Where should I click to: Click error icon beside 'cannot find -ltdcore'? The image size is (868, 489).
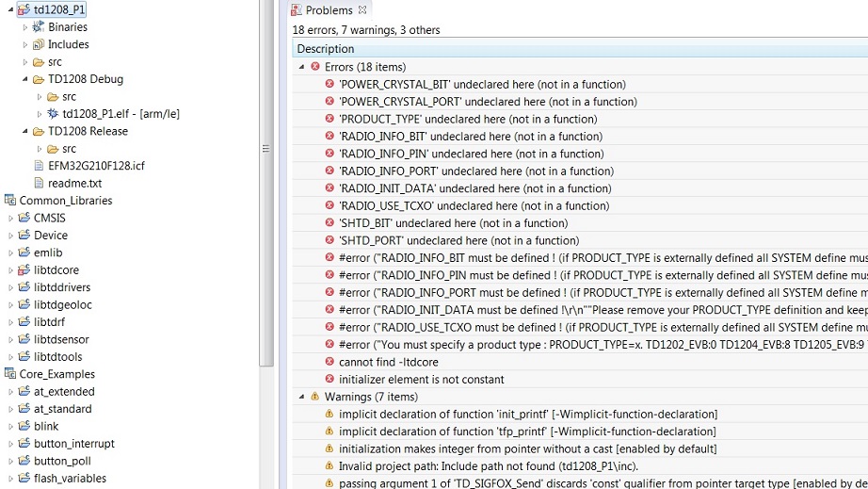pyautogui.click(x=330, y=362)
